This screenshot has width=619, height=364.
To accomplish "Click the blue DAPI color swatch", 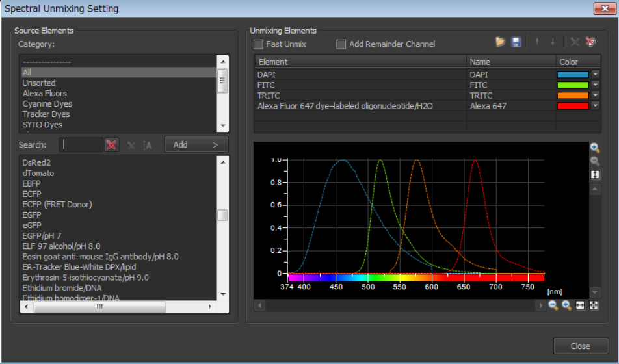I will [573, 74].
